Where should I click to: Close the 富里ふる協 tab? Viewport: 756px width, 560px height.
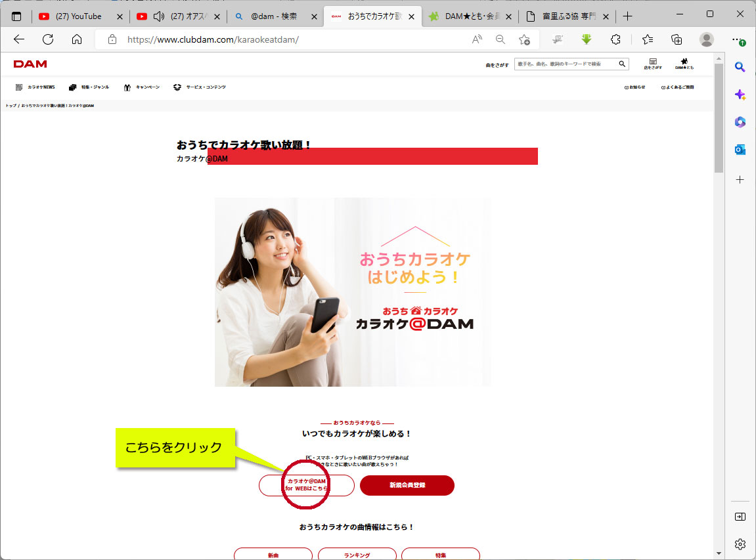606,16
